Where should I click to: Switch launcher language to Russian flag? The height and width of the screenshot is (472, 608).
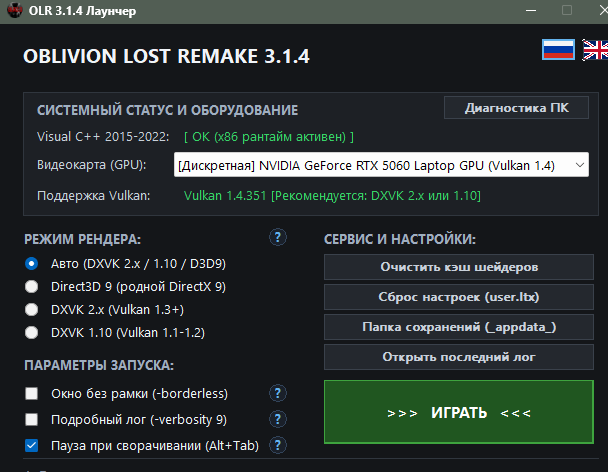coord(558,50)
